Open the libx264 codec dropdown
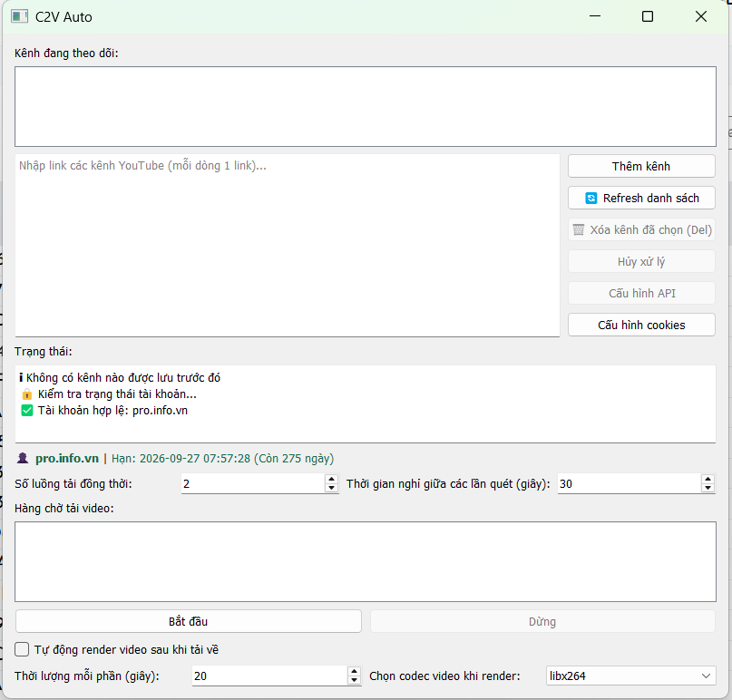 coord(630,676)
